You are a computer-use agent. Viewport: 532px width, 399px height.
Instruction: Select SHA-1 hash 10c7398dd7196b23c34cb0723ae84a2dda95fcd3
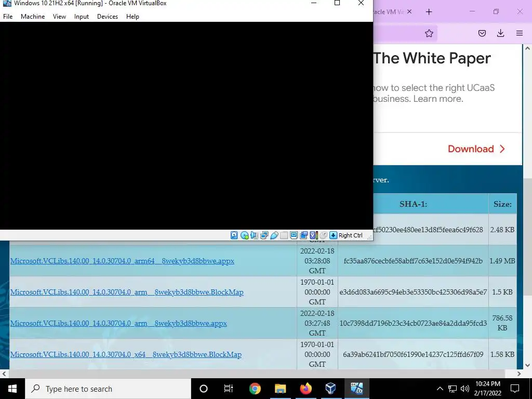pyautogui.click(x=413, y=323)
